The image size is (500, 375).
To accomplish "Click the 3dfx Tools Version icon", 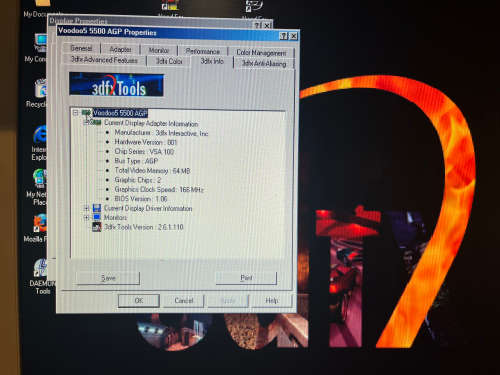I will [x=97, y=227].
